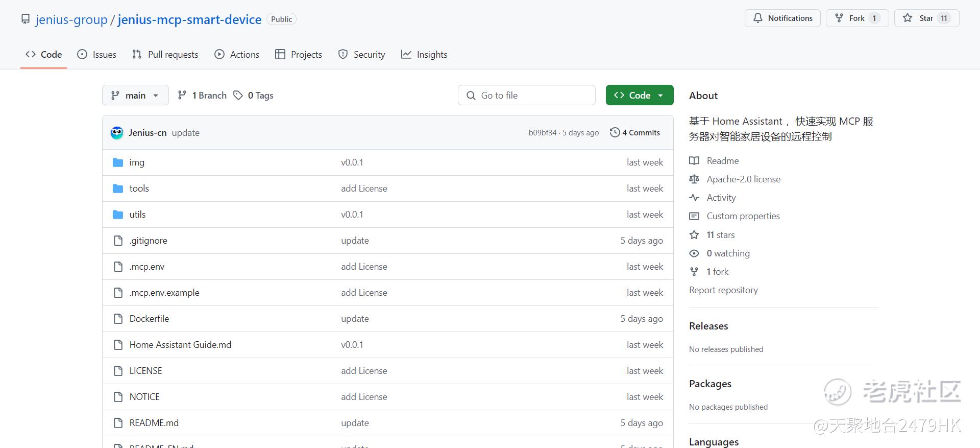
Task: View the Insights tab
Action: point(424,55)
